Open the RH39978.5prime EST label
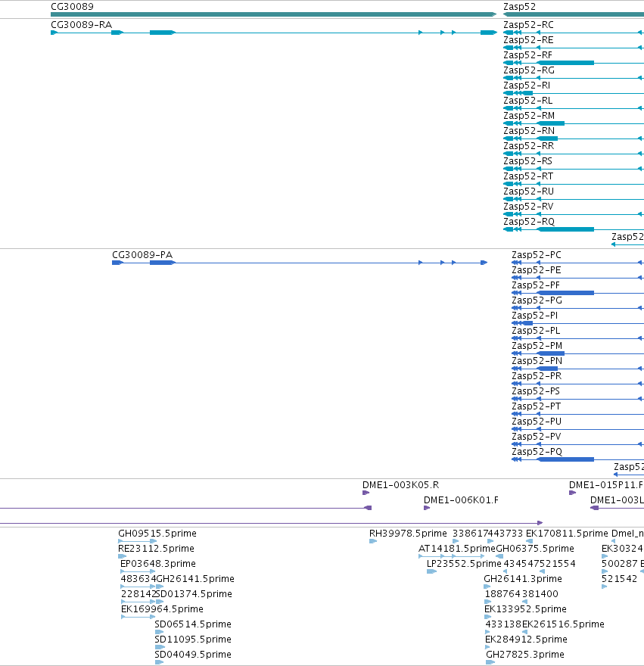This screenshot has height=666, width=644. (408, 534)
